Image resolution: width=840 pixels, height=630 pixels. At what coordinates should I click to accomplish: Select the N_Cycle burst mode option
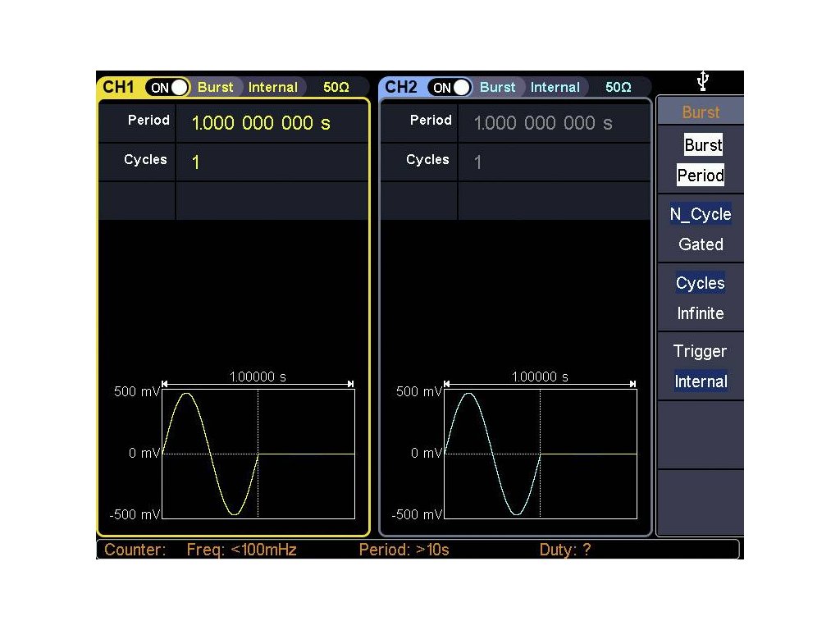point(700,214)
